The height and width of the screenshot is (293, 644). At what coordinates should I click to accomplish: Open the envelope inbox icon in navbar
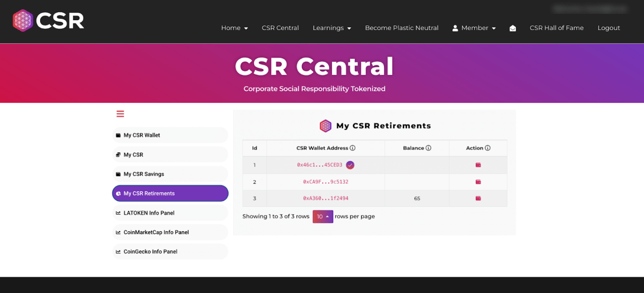coord(512,28)
